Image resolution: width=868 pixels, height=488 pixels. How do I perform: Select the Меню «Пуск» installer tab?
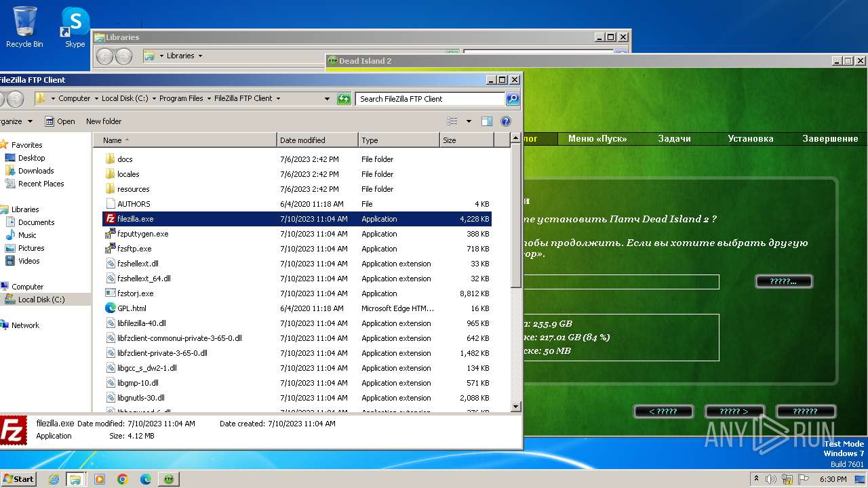597,138
